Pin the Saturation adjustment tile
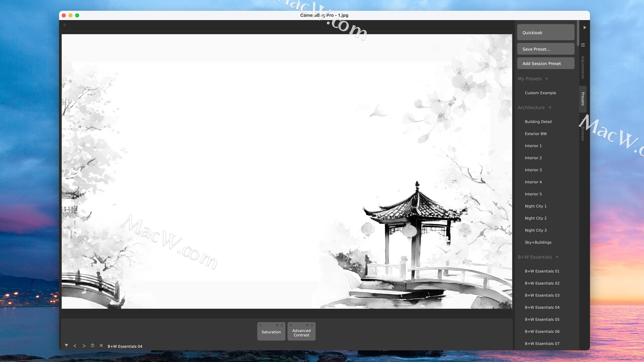644x362 pixels. coord(277,325)
